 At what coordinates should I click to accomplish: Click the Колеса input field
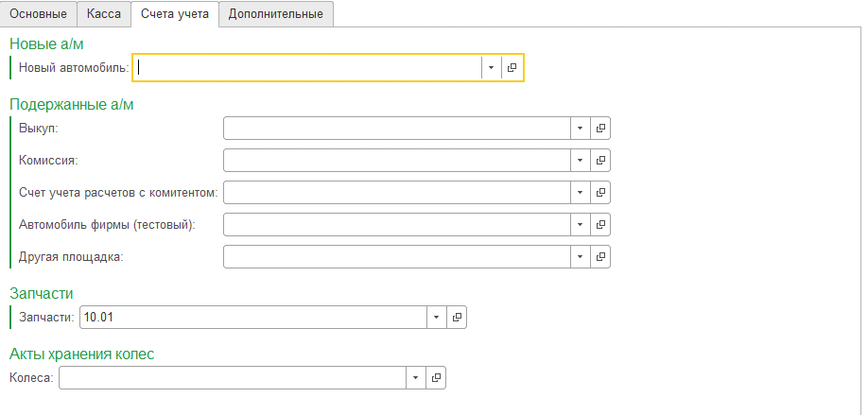point(233,378)
